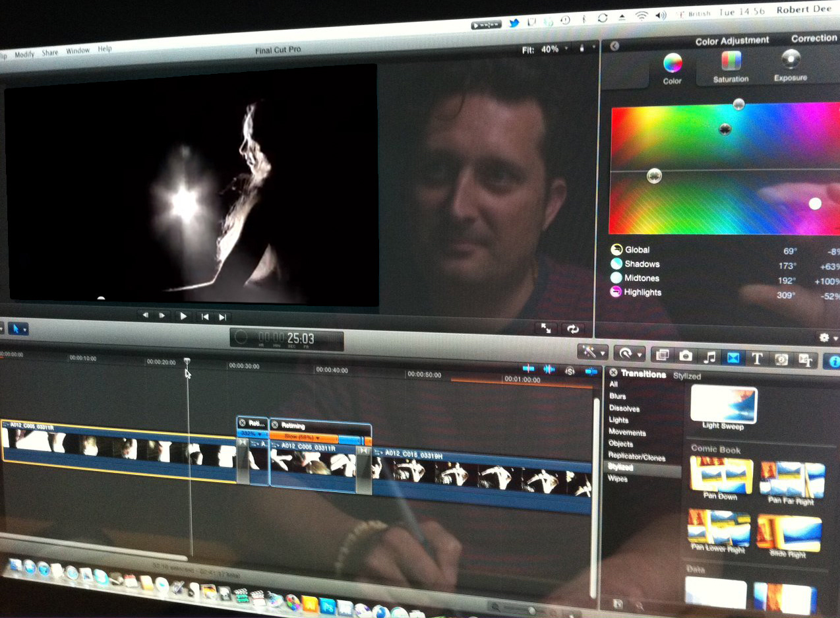Open the Titles browser
Image resolution: width=840 pixels, height=618 pixels.
[x=757, y=359]
